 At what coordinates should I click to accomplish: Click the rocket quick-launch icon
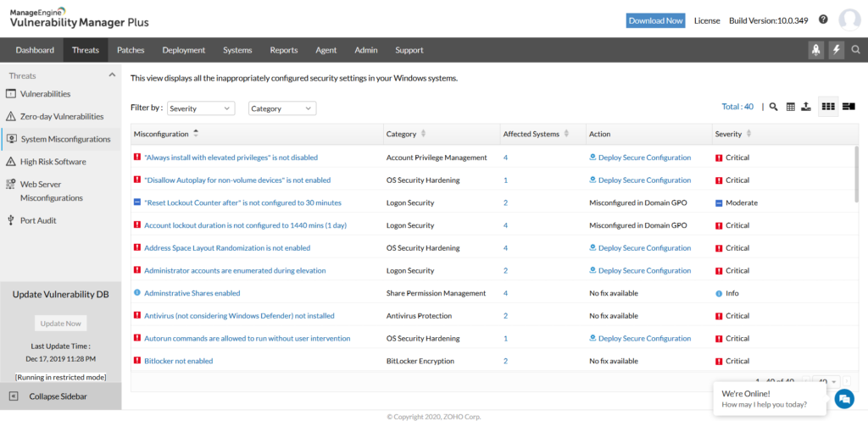(x=815, y=50)
